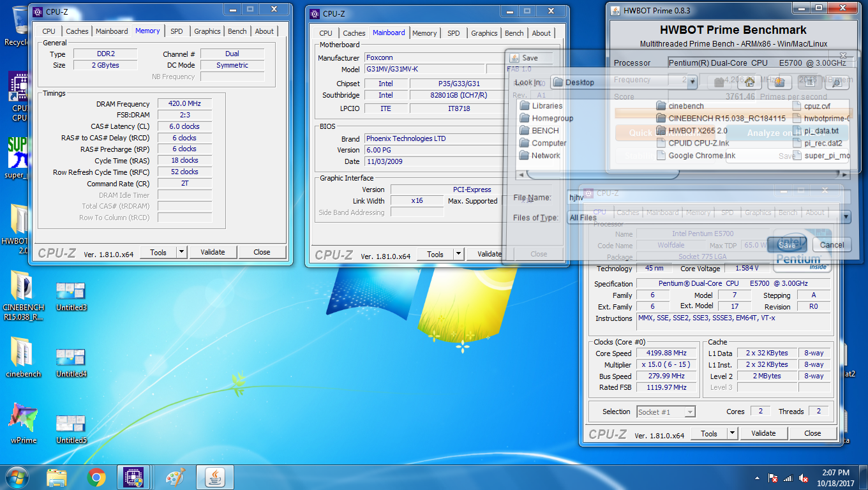Viewport: 868px width, 490px height.
Task: Click the Untitled3 desktop image icon
Action: coord(71,297)
